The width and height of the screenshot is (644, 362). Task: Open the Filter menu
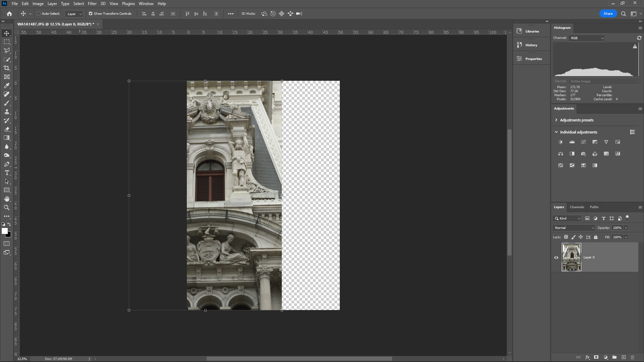click(92, 4)
